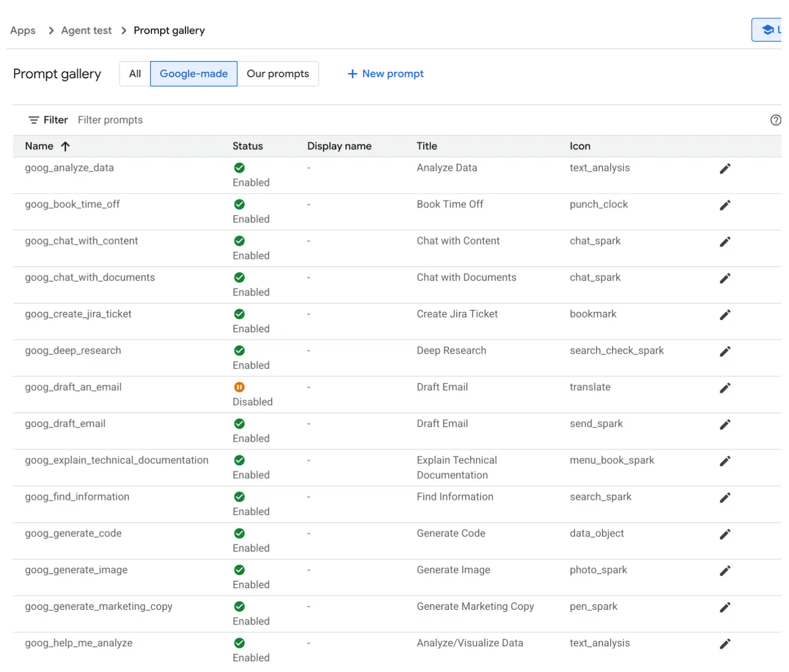Screen dimensions: 789x672
Task: Click pencil icon for goog_generate_code
Action: tap(724, 534)
